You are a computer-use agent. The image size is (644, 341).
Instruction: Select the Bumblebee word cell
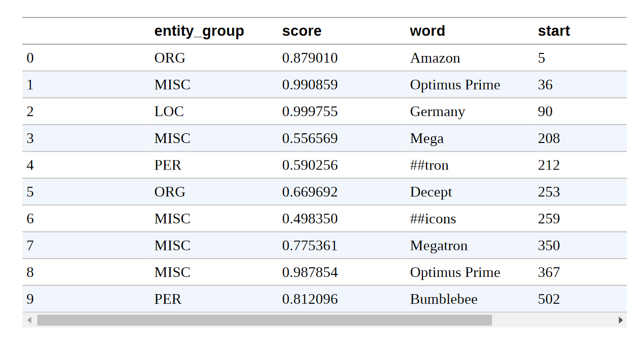[x=444, y=299]
